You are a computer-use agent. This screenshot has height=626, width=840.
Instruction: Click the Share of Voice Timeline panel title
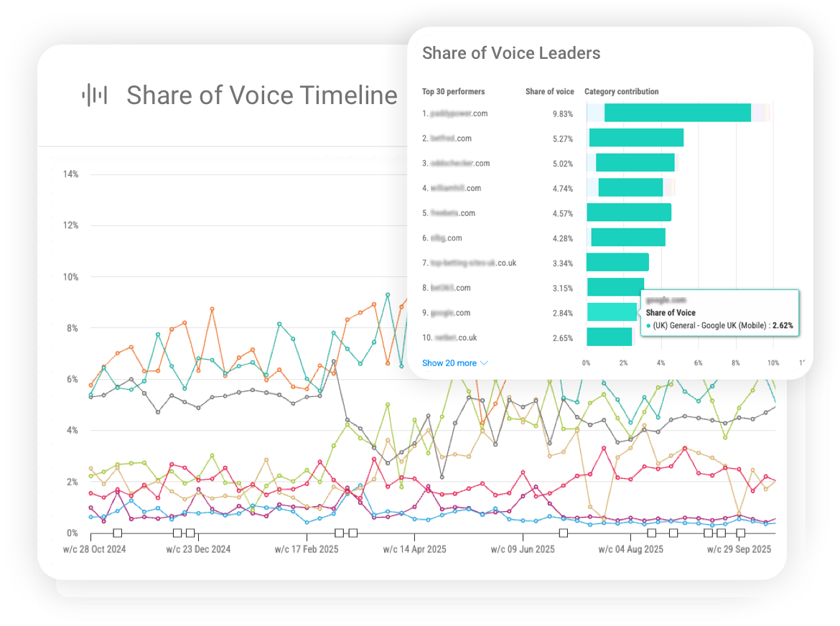point(261,95)
